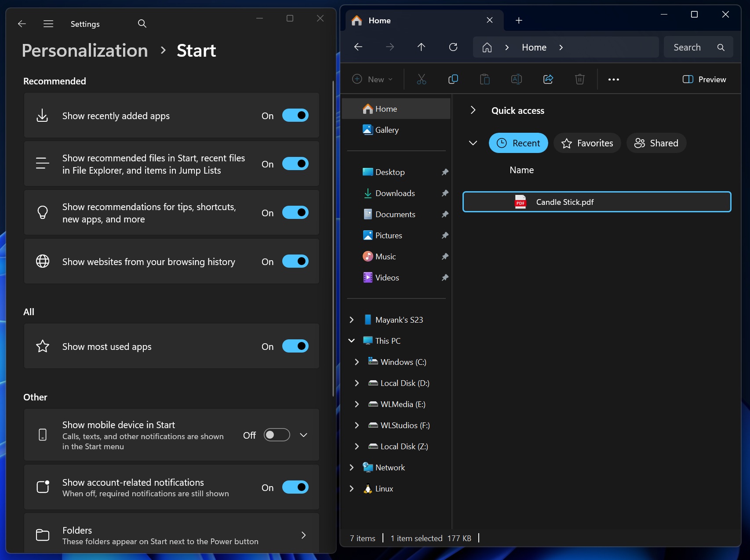Toggle the Preview pane

point(704,79)
